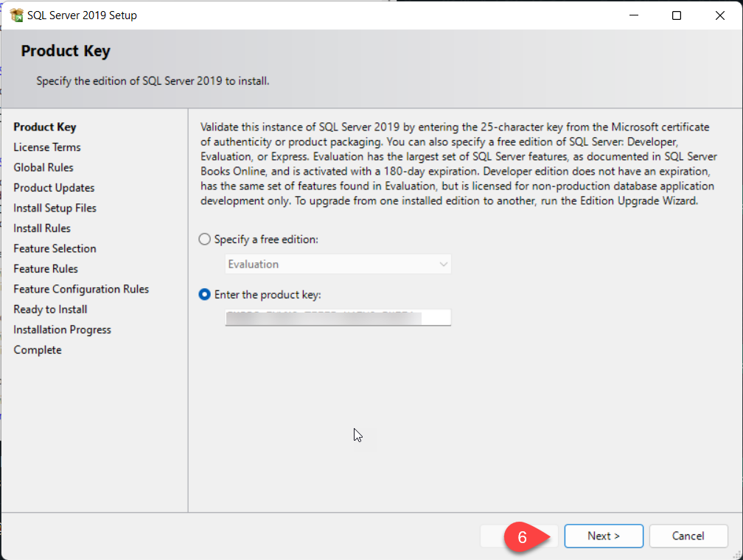The image size is (743, 560).
Task: Click the Product Key page heading
Action: coord(66,51)
